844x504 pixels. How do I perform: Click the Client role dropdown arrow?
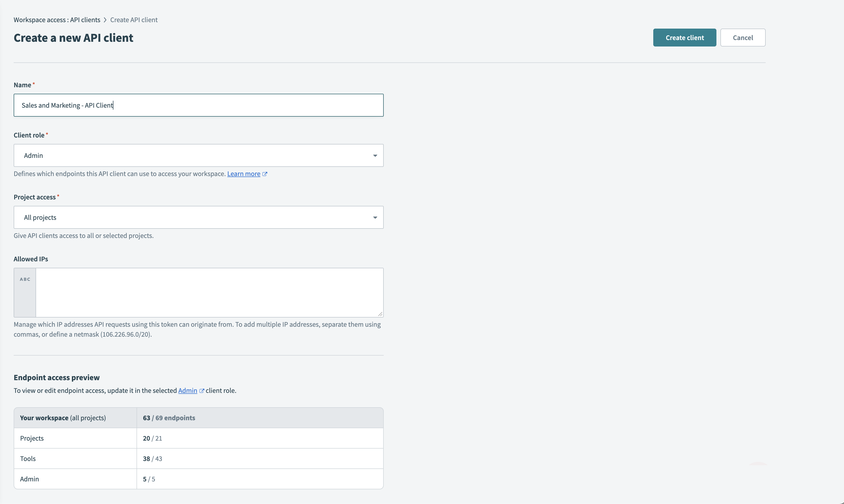click(x=375, y=156)
